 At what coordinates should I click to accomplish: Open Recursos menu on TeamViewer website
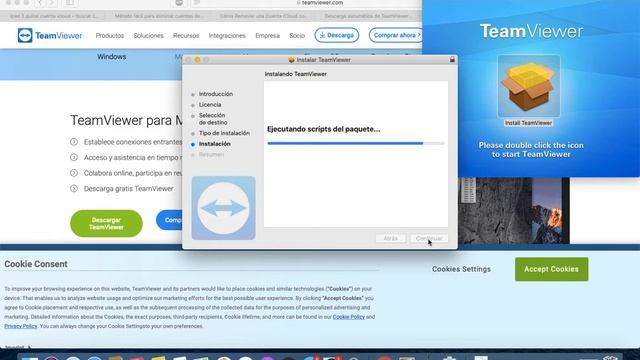coord(186,36)
